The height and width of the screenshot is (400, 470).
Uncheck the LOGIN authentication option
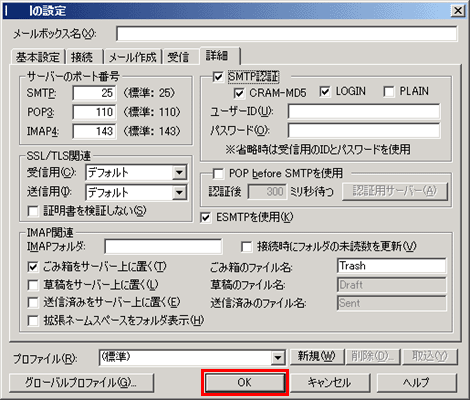(x=325, y=92)
